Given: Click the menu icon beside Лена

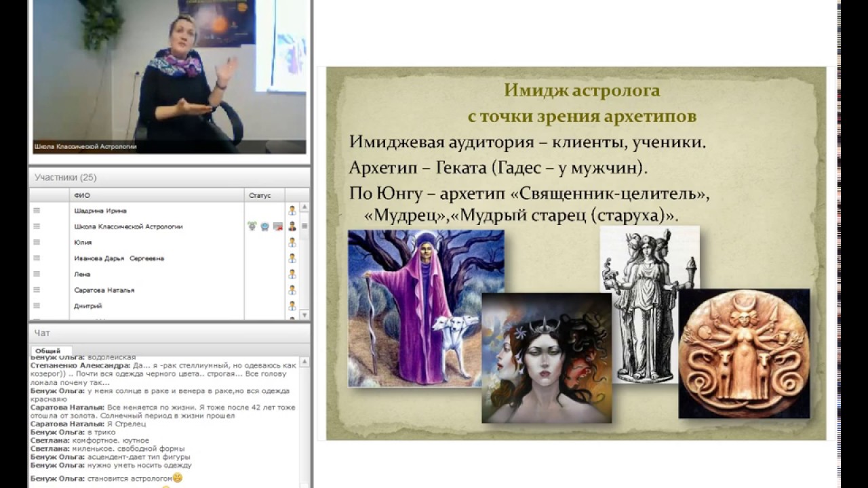Looking at the screenshot, I should pyautogui.click(x=37, y=274).
